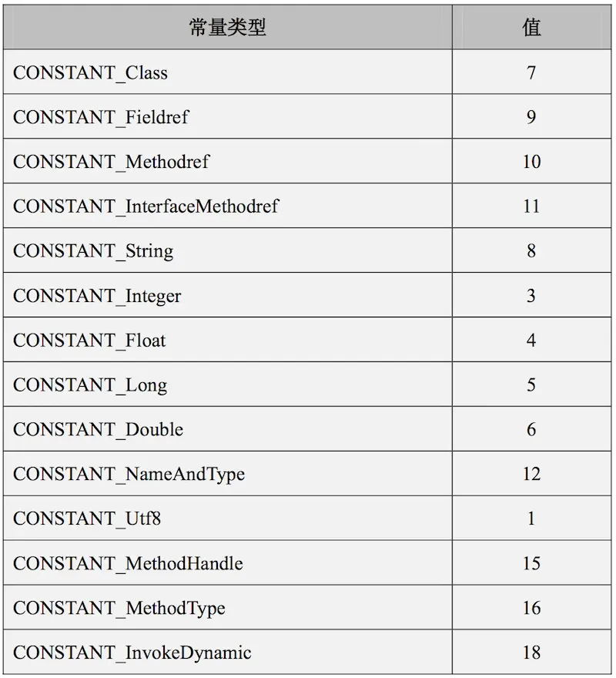The height and width of the screenshot is (678, 616).
Task: Select the CONSTANT_Class cell
Action: tap(90, 73)
